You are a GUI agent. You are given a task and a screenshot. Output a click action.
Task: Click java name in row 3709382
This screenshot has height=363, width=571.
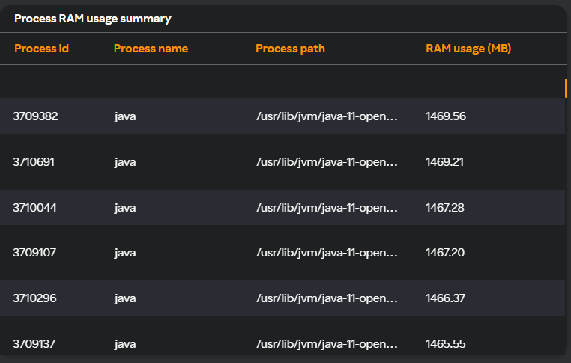[x=125, y=117]
